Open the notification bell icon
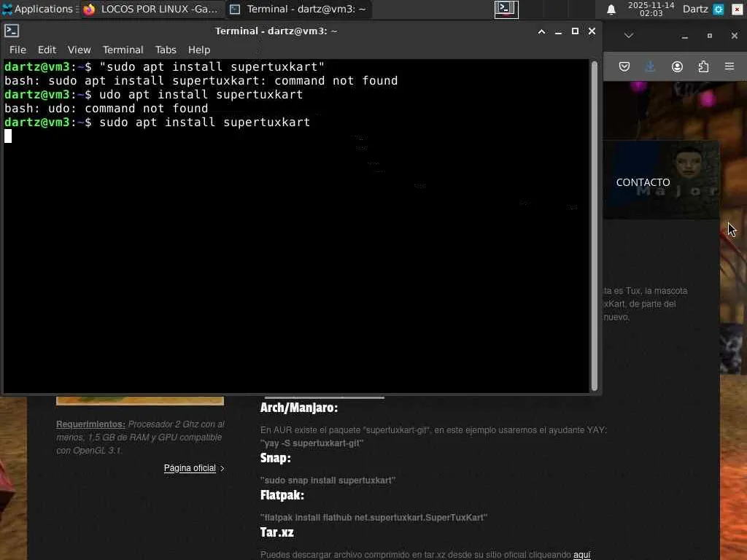747x560 pixels. tap(611, 9)
